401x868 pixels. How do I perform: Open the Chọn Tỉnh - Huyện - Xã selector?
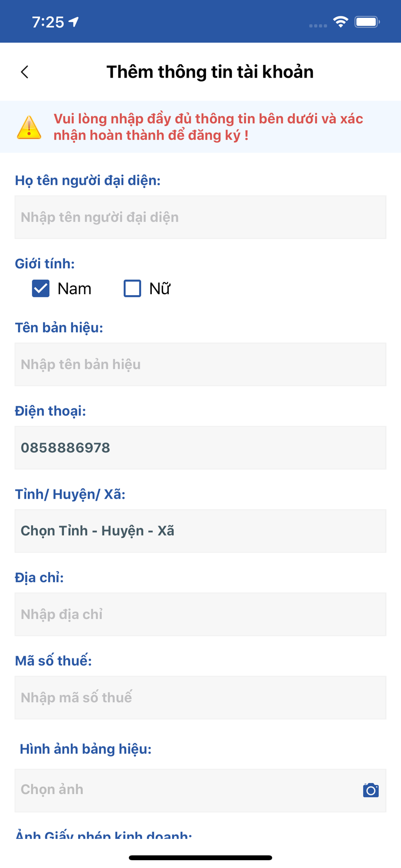tap(200, 531)
